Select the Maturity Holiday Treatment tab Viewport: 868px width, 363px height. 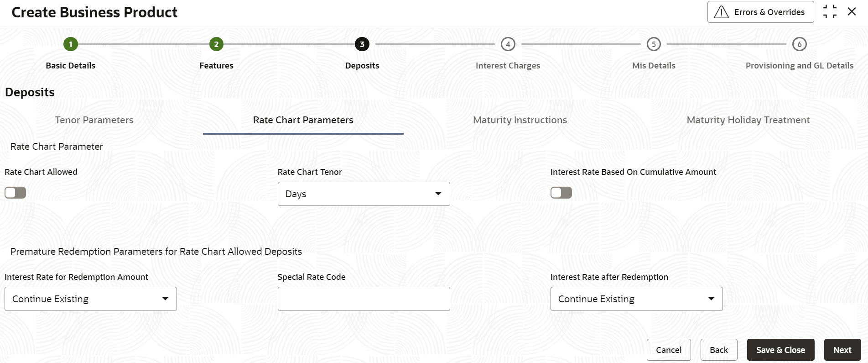(x=748, y=120)
